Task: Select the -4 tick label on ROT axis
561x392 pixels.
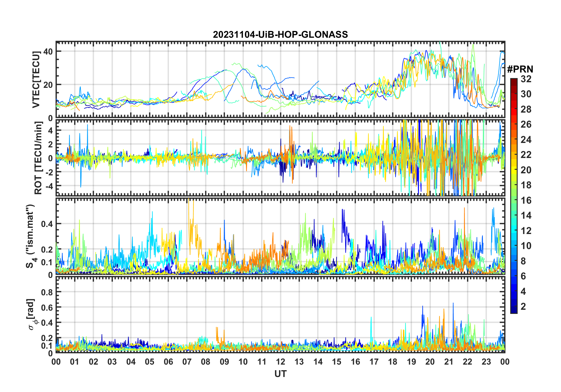Action: (x=48, y=186)
